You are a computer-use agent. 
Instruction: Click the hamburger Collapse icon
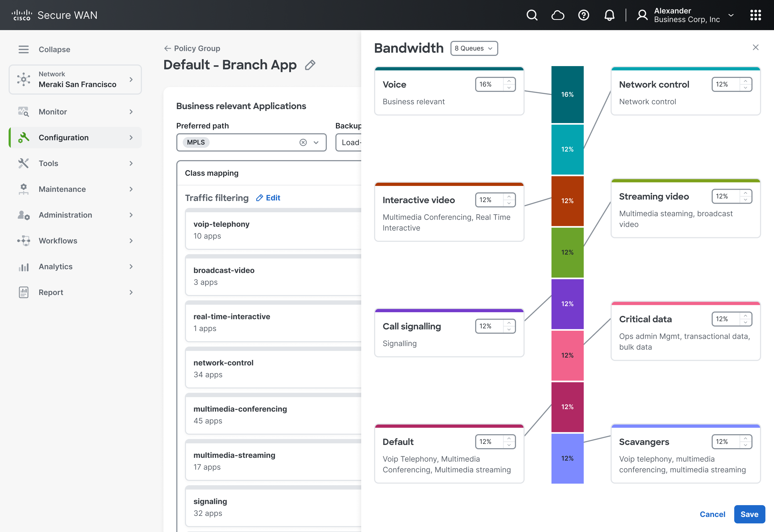(x=23, y=49)
